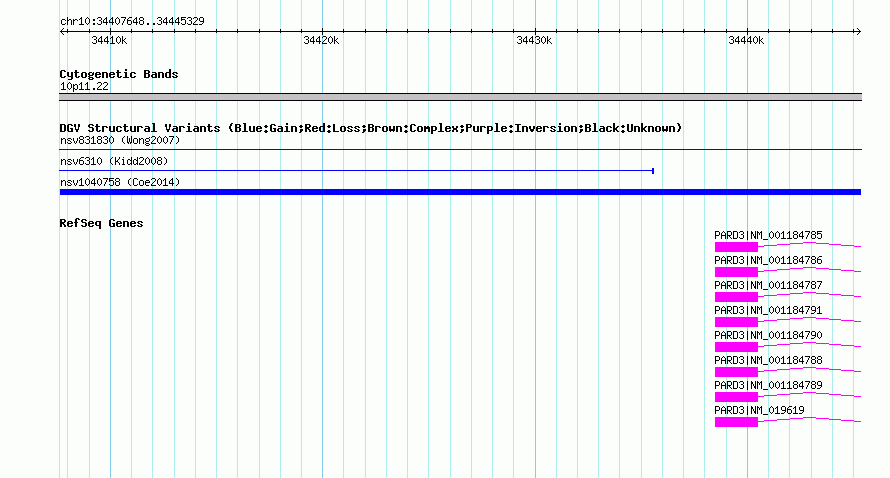Click the right arrow end of the ruler
Viewport: 890px width, 478px height.
coord(858,32)
